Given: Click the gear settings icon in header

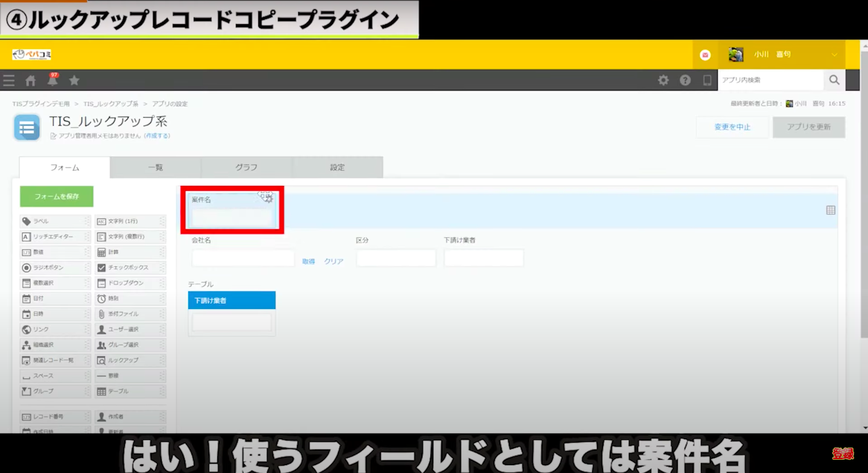Looking at the screenshot, I should 663,80.
